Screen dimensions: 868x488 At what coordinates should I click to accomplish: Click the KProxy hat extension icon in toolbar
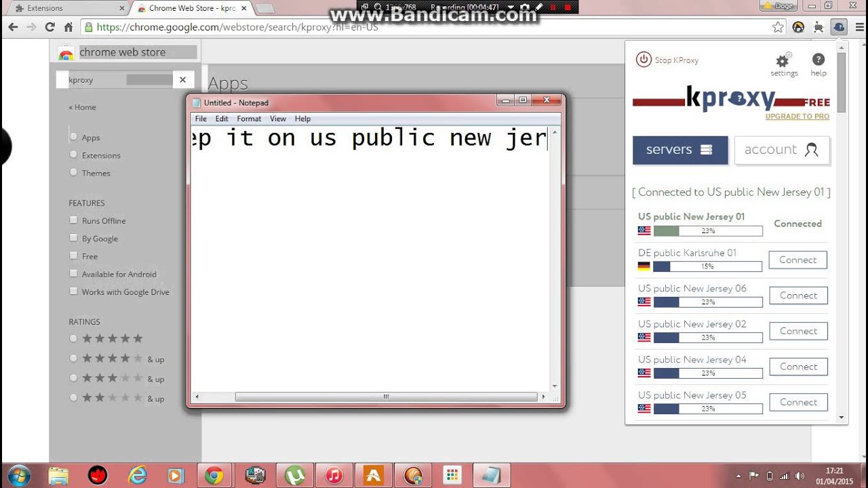click(839, 27)
